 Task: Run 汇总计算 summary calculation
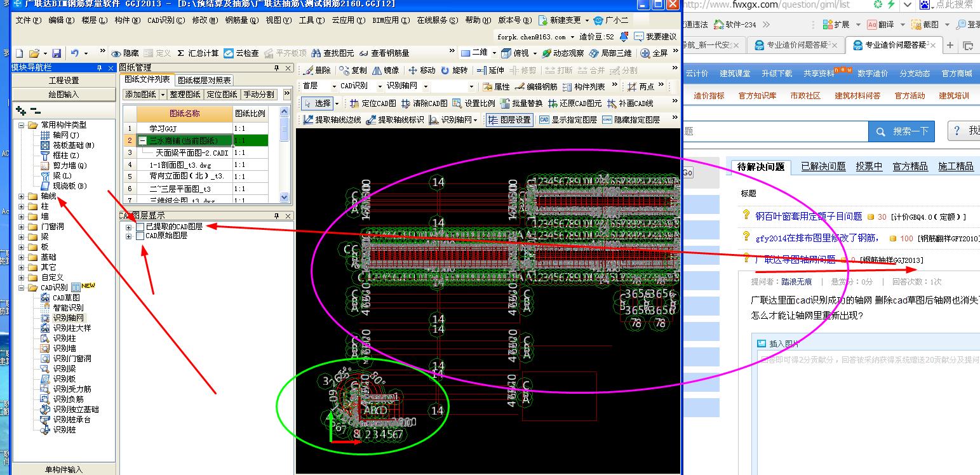198,53
